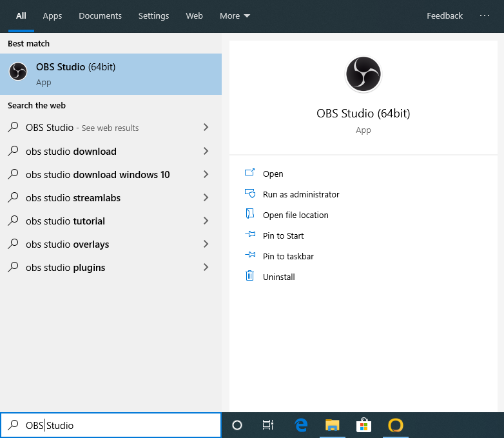Open the OBS Studio (64bit) best match result
The image size is (504, 438).
click(111, 74)
